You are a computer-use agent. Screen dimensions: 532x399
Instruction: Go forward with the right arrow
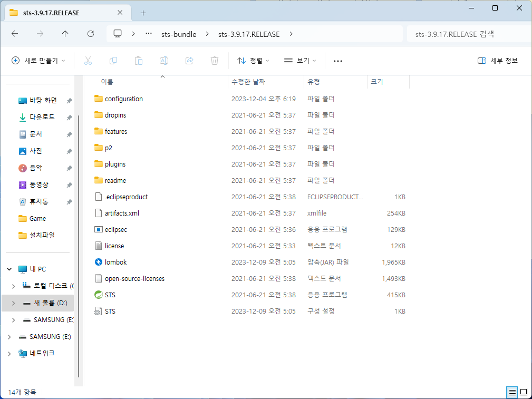pos(40,34)
